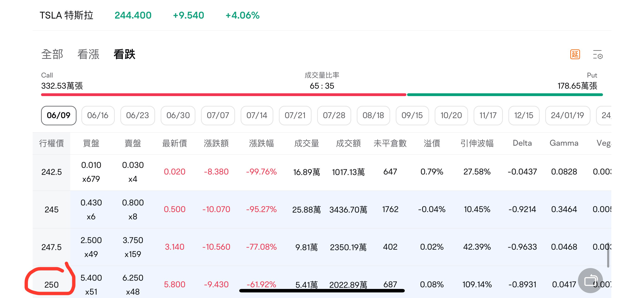Image resolution: width=644 pixels, height=298 pixels.
Task: Tap bid 0.430 x6 cell
Action: (x=91, y=209)
